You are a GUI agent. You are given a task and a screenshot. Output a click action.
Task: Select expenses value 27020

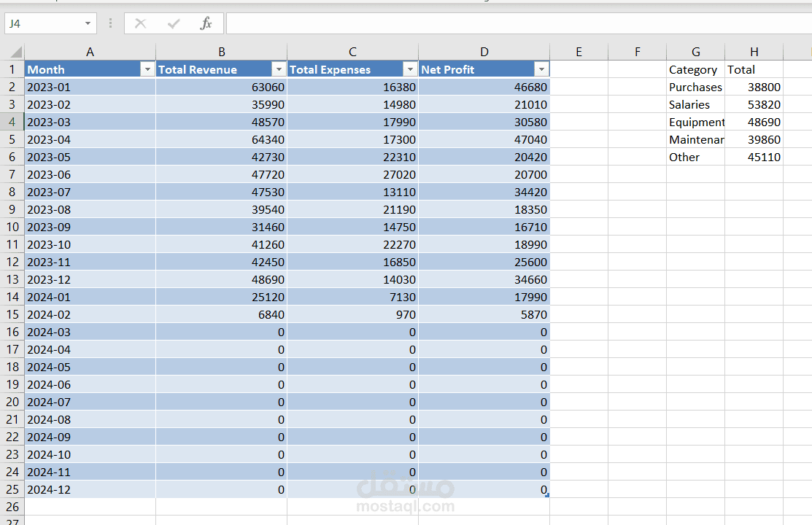coord(352,174)
